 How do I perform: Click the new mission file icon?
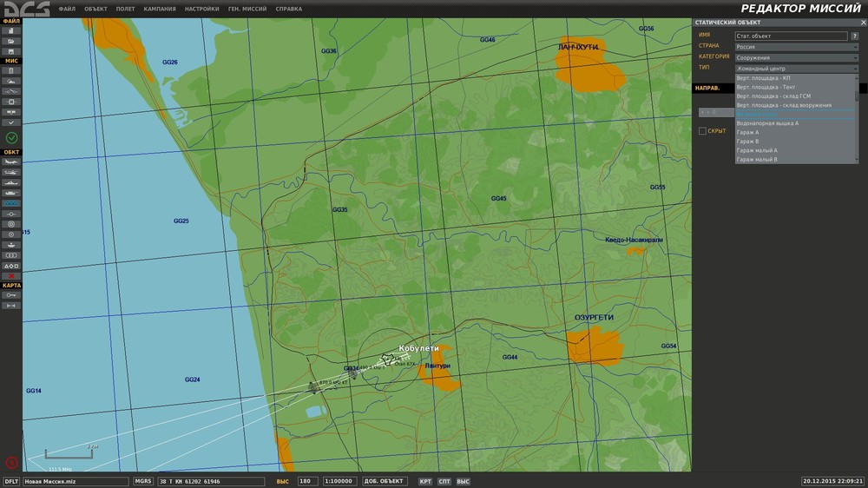(11, 30)
